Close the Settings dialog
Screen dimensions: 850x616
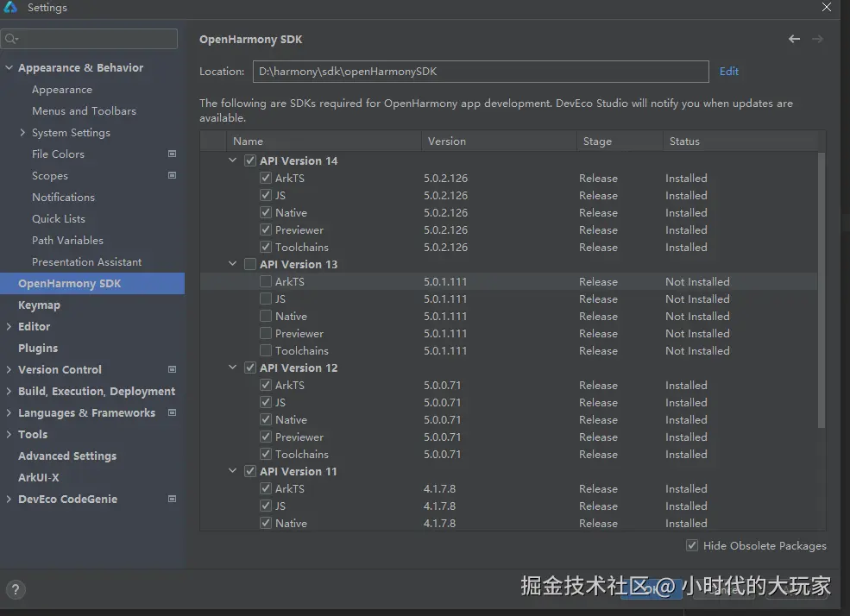coord(826,7)
